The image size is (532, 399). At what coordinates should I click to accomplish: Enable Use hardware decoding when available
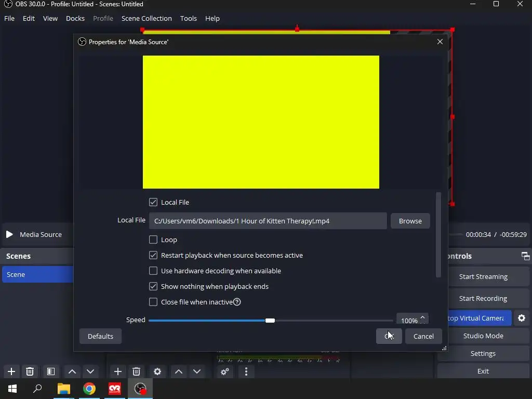pos(153,271)
